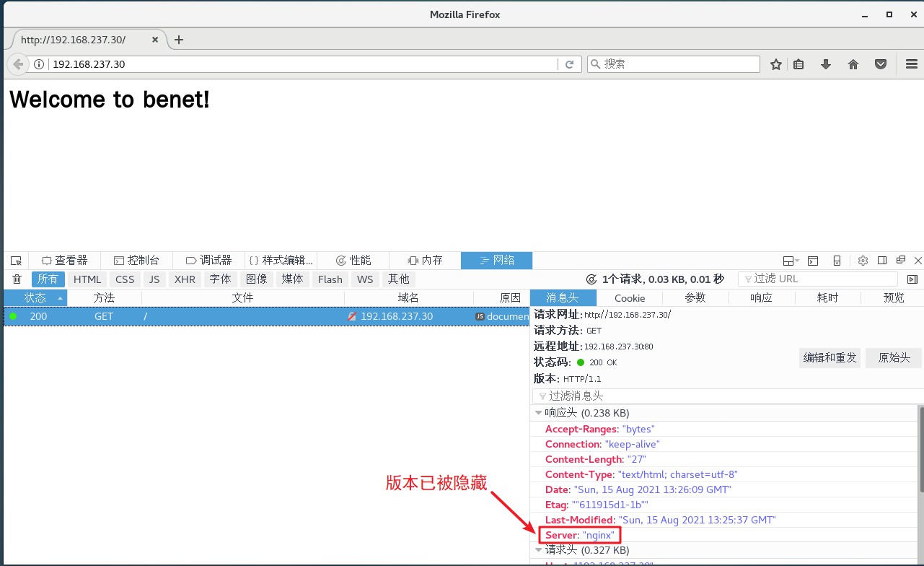Sort by 文件 column header
The width and height of the screenshot is (924, 566).
242,297
